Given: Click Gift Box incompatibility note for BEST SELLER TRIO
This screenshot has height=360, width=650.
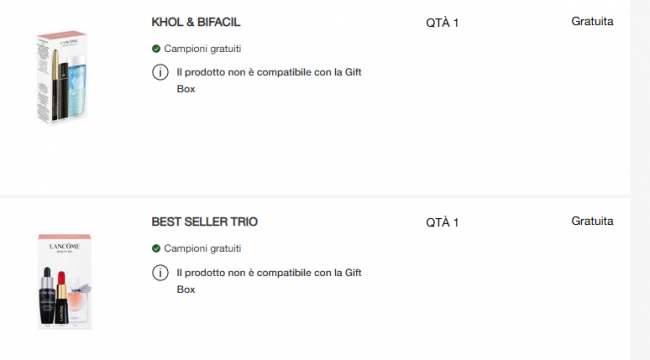Looking at the screenshot, I should pyautogui.click(x=269, y=281).
